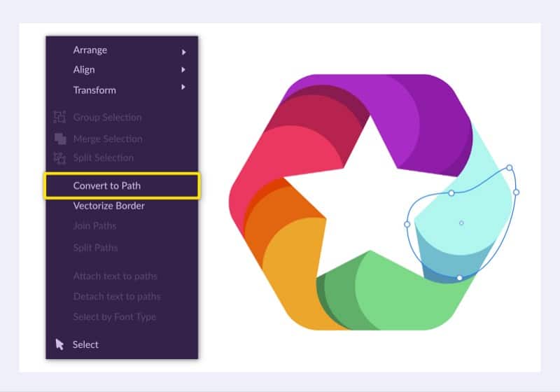Click the Select arrow cursor icon
Image resolution: width=560 pixels, height=392 pixels.
click(59, 344)
